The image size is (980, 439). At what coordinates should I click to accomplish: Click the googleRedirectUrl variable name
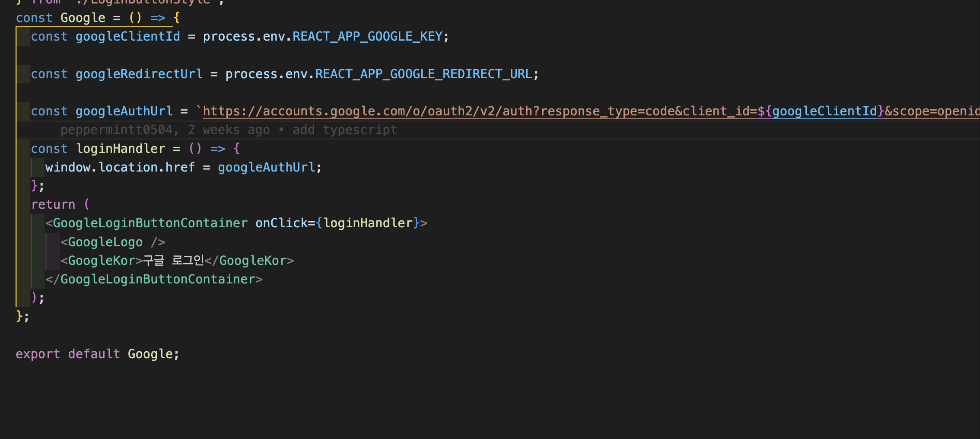coord(139,74)
